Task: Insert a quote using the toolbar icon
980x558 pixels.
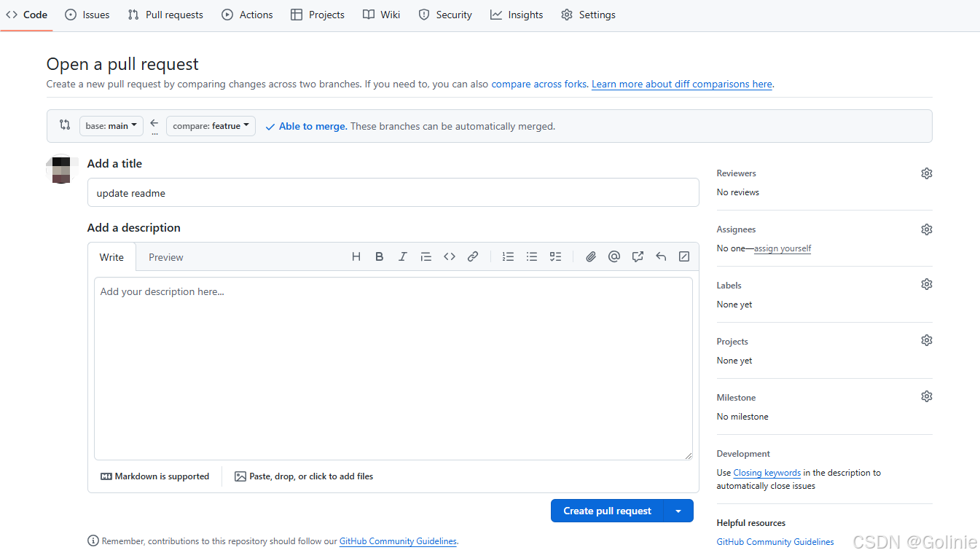Action: click(x=426, y=256)
